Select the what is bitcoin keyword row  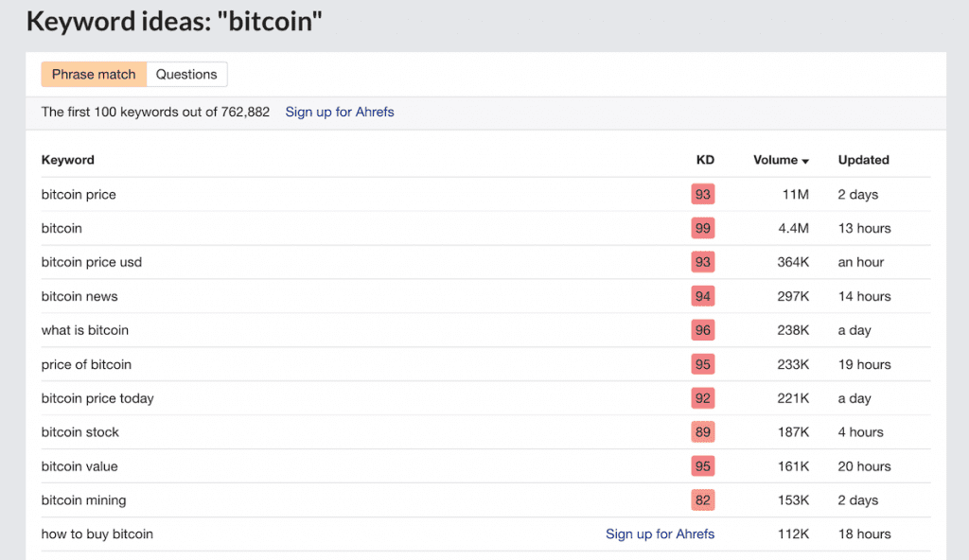tap(84, 330)
